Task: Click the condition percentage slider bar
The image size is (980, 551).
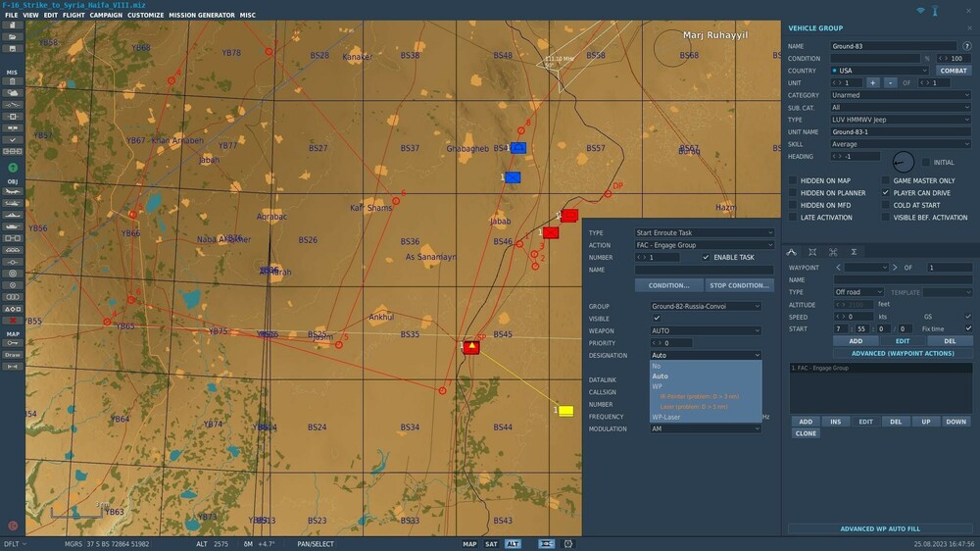Action: [875, 58]
